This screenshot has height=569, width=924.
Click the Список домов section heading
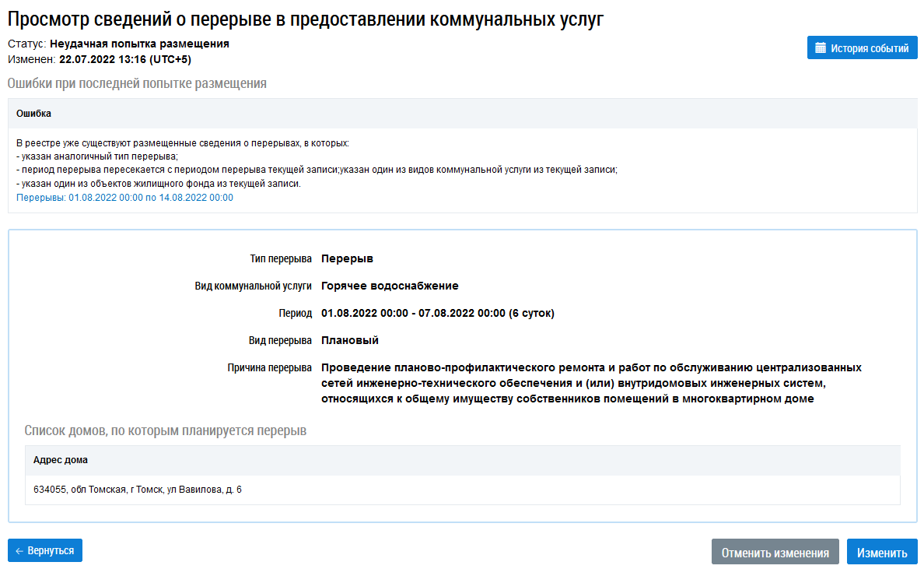tap(165, 430)
